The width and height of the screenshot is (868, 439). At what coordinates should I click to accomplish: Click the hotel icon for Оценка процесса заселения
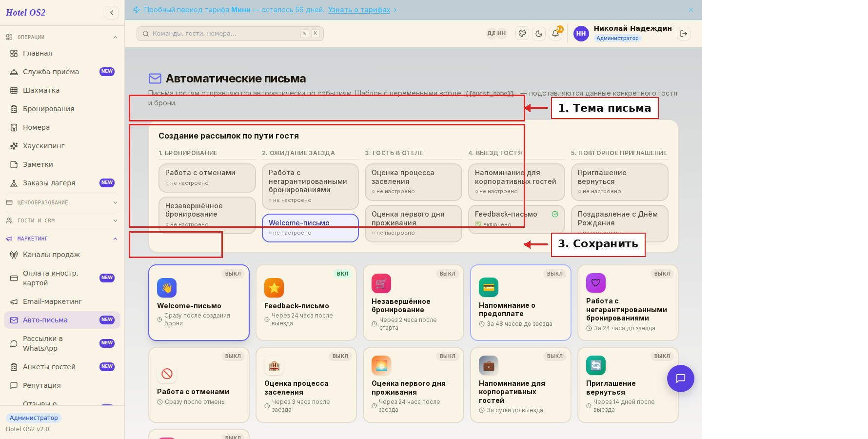(x=274, y=365)
